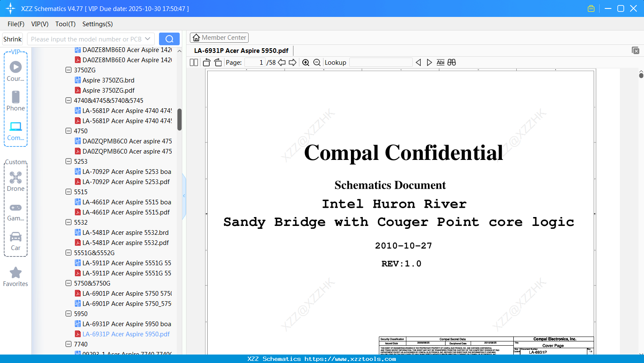Open the Settings(S) menu
Image resolution: width=644 pixels, height=363 pixels.
point(98,24)
